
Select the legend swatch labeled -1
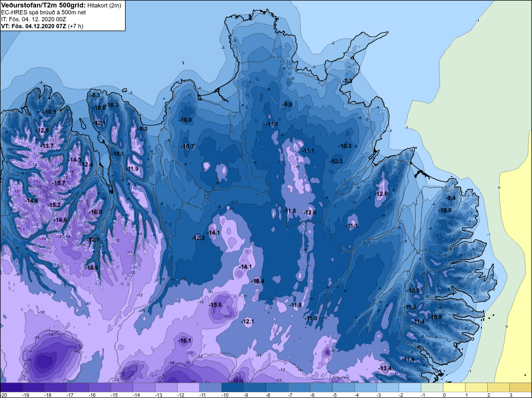[x=432, y=387]
